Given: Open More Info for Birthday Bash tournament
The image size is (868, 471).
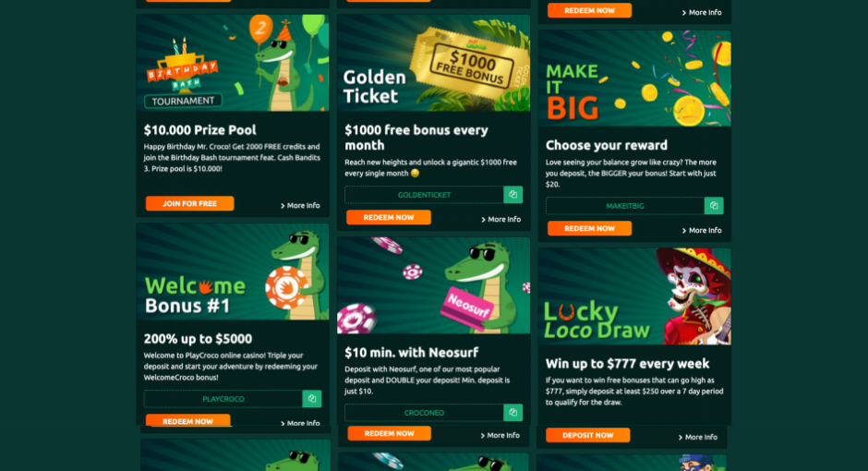Looking at the screenshot, I should [x=300, y=205].
